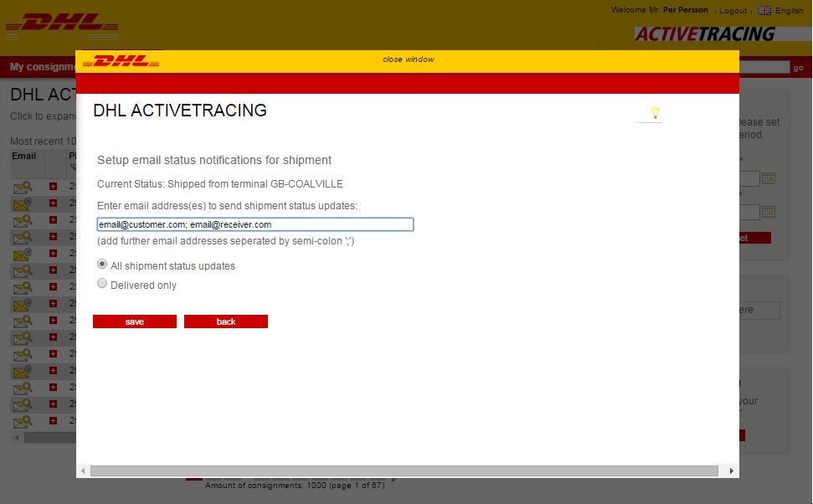This screenshot has height=504, width=813.
Task: Click the Enter email address(es) instruction label
Action: (x=227, y=206)
